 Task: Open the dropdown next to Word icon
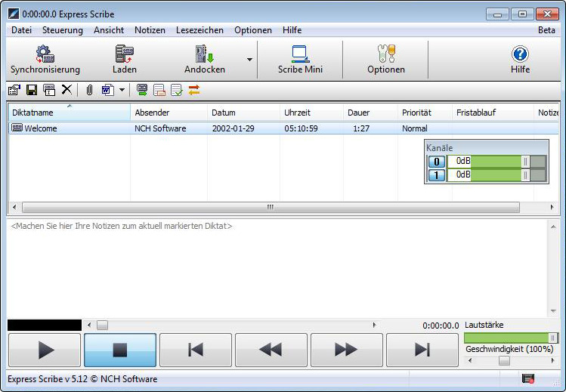point(122,90)
